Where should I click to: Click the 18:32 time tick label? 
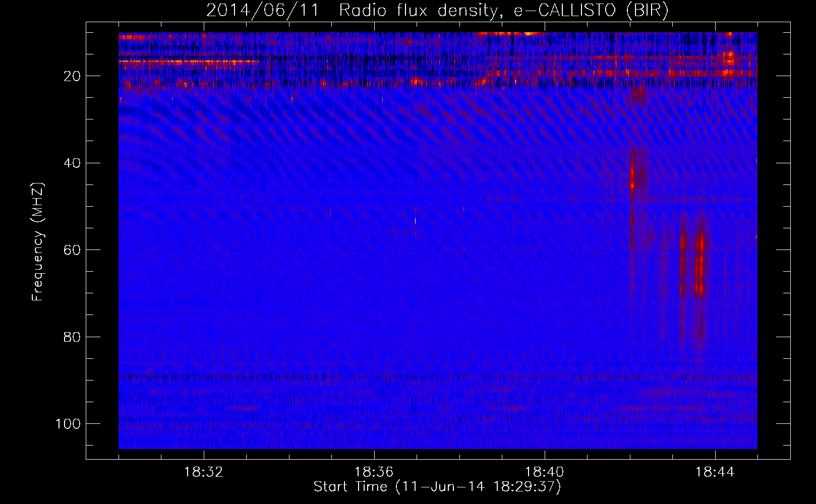click(x=204, y=472)
